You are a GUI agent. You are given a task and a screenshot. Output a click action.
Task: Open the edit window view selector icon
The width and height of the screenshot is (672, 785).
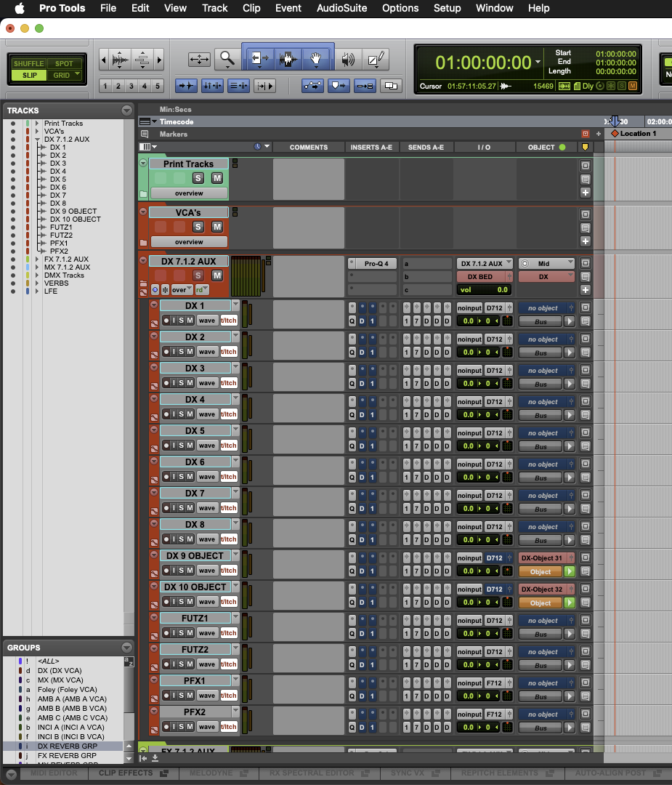click(x=147, y=147)
